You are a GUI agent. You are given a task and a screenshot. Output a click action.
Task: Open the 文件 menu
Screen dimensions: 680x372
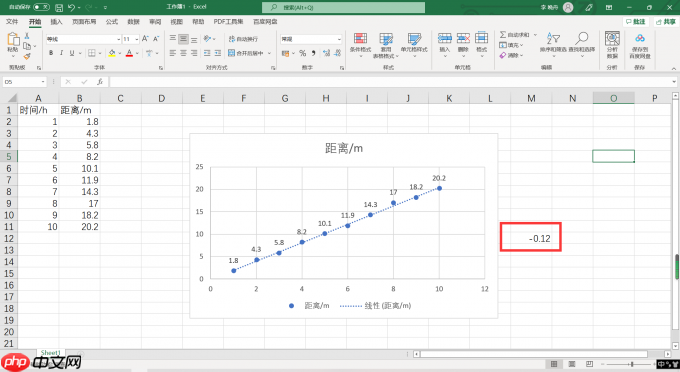12,22
